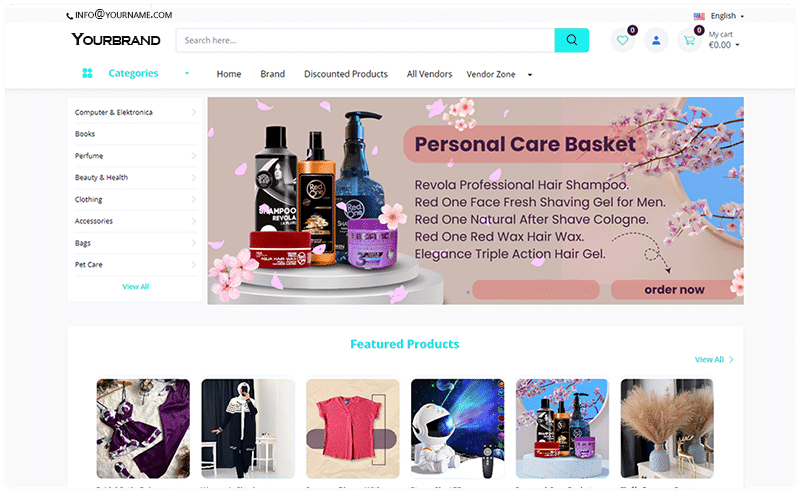
Task: Click the US flag language icon
Action: pyautogui.click(x=699, y=16)
